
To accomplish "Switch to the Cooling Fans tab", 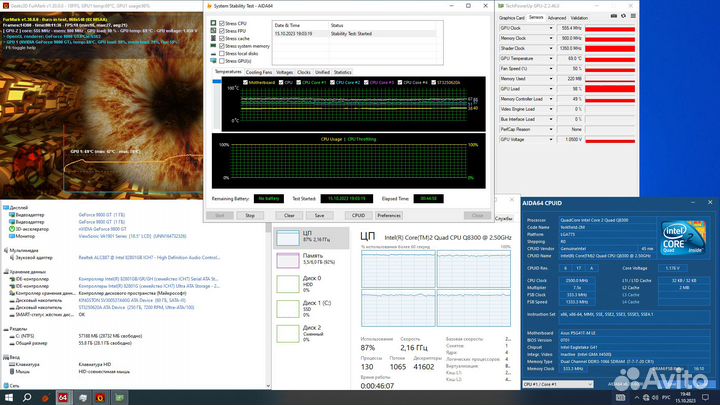I will (259, 73).
